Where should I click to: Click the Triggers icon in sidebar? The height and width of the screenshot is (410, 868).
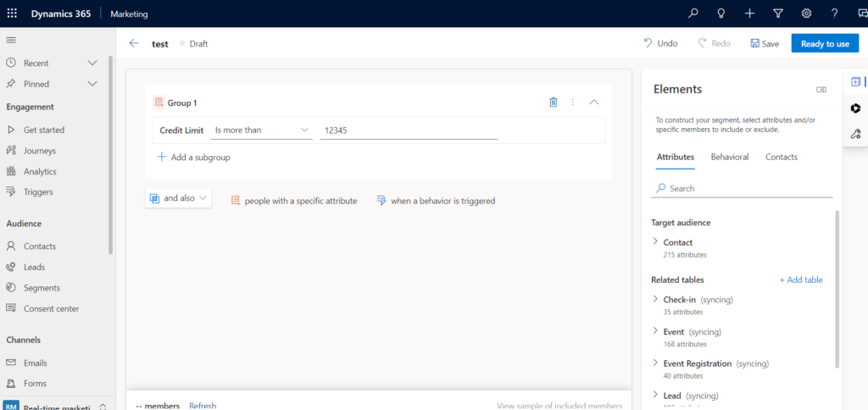[11, 192]
